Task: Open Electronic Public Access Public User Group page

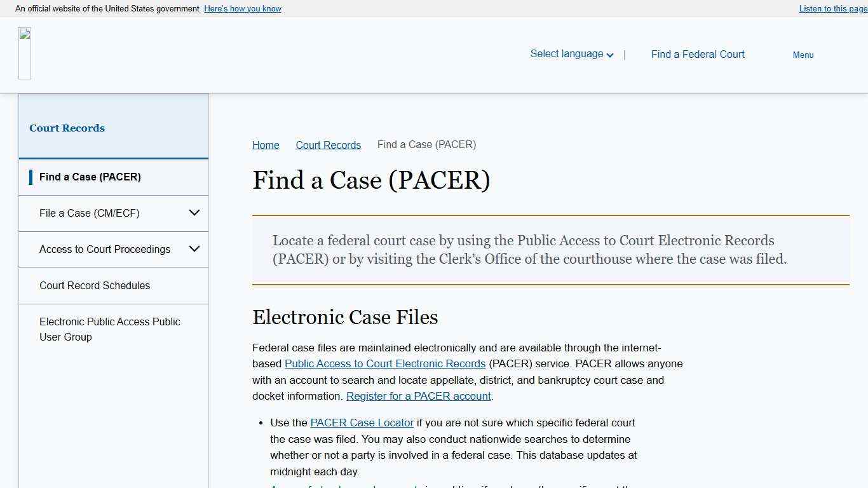Action: pyautogui.click(x=109, y=329)
